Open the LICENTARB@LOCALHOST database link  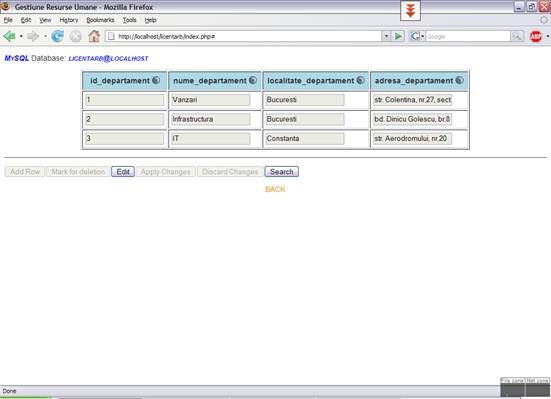click(109, 59)
